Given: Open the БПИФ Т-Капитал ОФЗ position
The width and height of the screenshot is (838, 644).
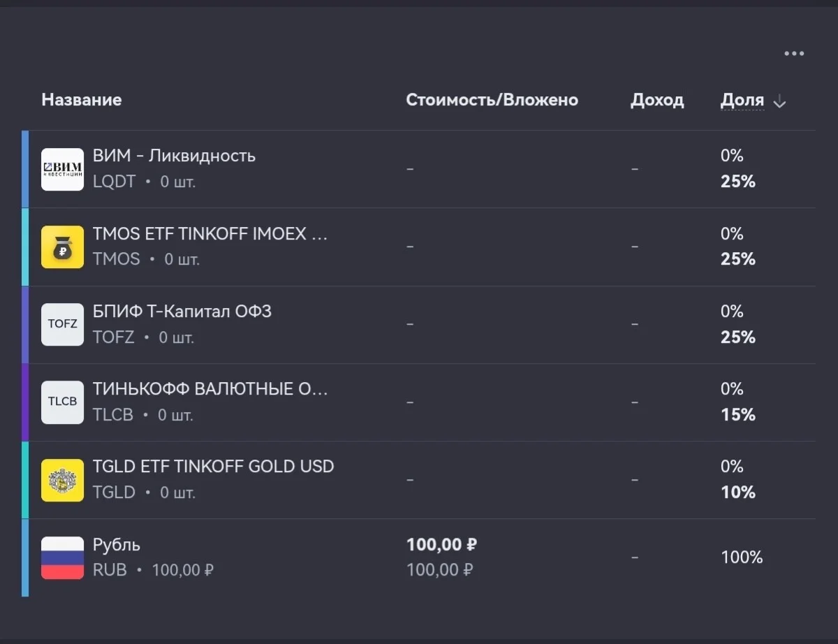Looking at the screenshot, I should click(418, 324).
